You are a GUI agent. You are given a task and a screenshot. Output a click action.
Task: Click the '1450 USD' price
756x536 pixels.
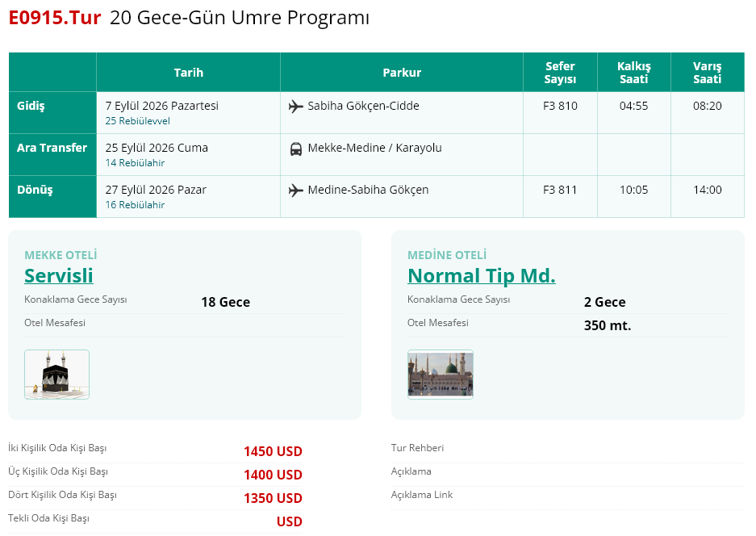(x=273, y=451)
